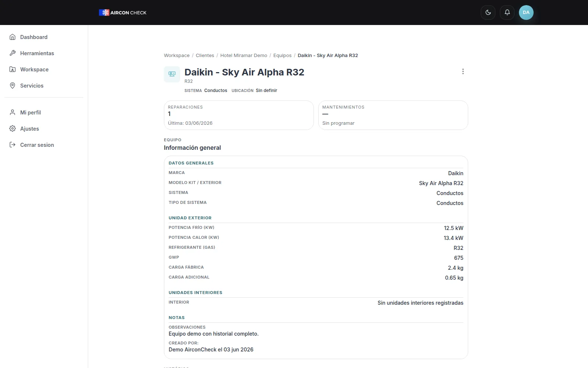Click Demo AirconCheck el 03 jun 2026
This screenshot has width=588, height=368.
(x=211, y=350)
